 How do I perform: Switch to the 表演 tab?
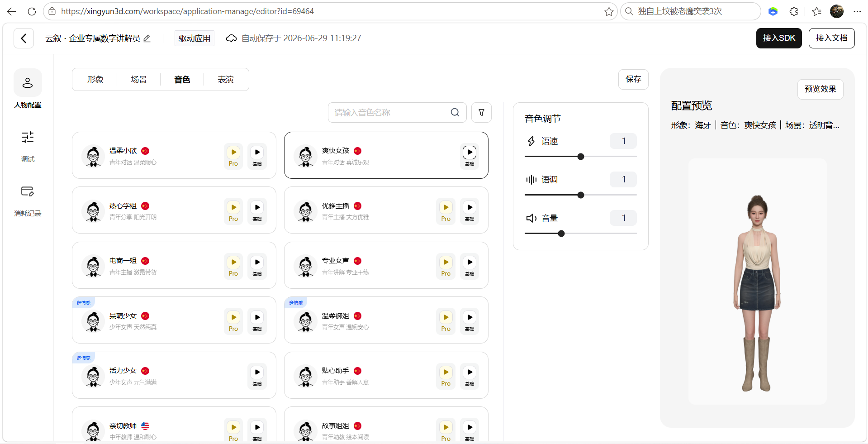tap(226, 80)
